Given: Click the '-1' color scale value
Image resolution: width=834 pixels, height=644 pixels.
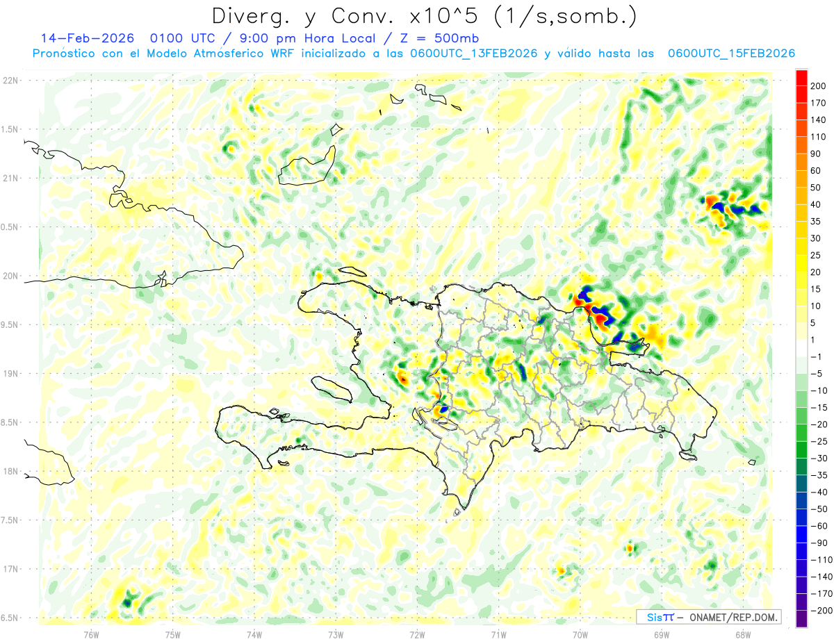Looking at the screenshot, I should pos(816,356).
